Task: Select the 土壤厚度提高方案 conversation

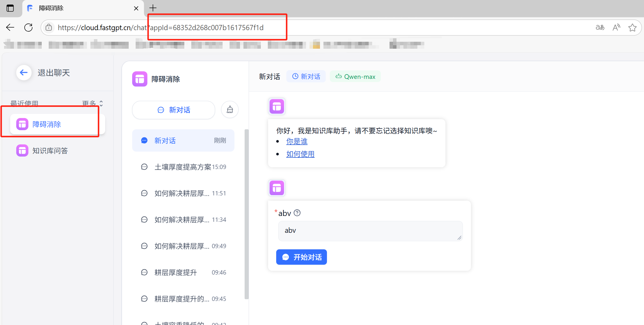Action: [183, 167]
